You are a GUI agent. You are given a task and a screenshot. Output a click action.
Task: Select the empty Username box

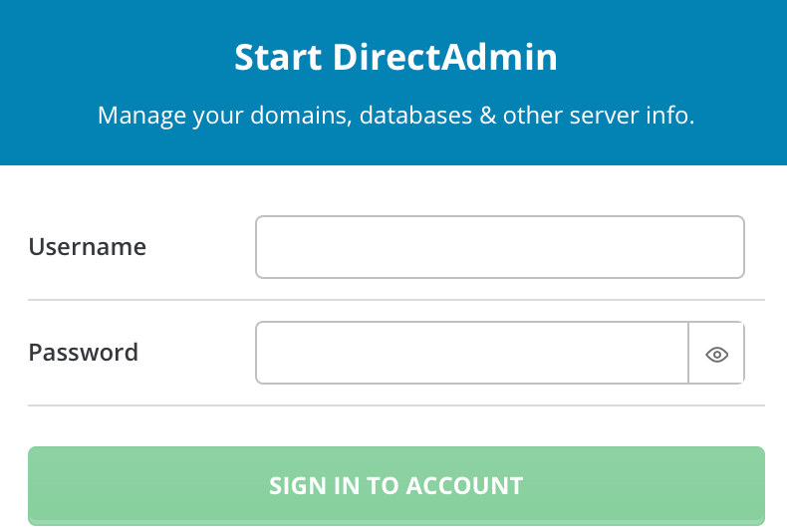(499, 247)
